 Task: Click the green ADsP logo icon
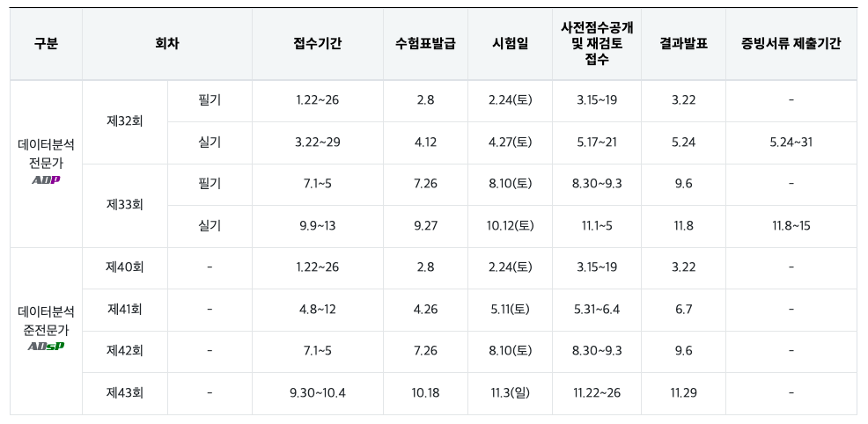tap(46, 347)
